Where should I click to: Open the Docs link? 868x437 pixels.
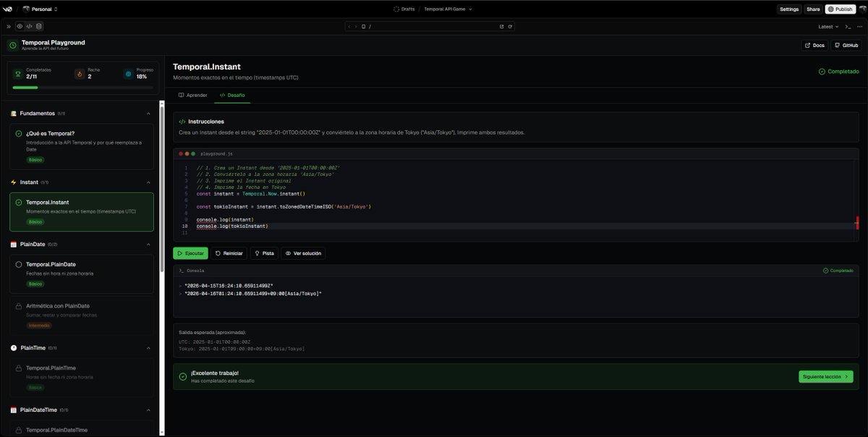814,45
